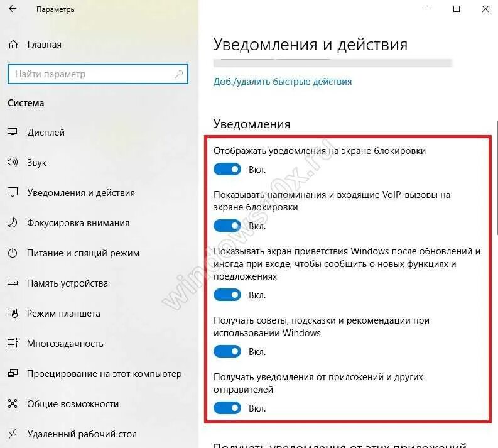This screenshot has width=498, height=448.
Task: Click the Sound speaker icon
Action: [x=13, y=162]
